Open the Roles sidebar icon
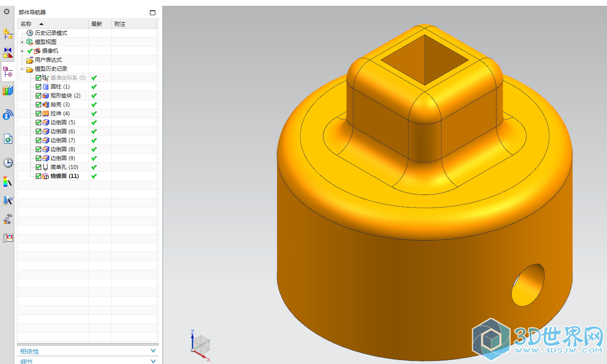 tap(8, 238)
